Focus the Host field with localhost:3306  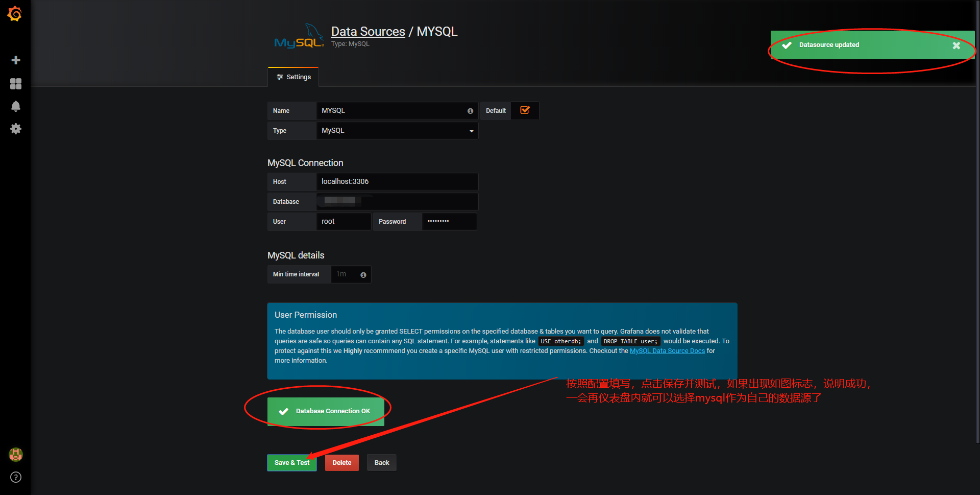[x=397, y=182]
